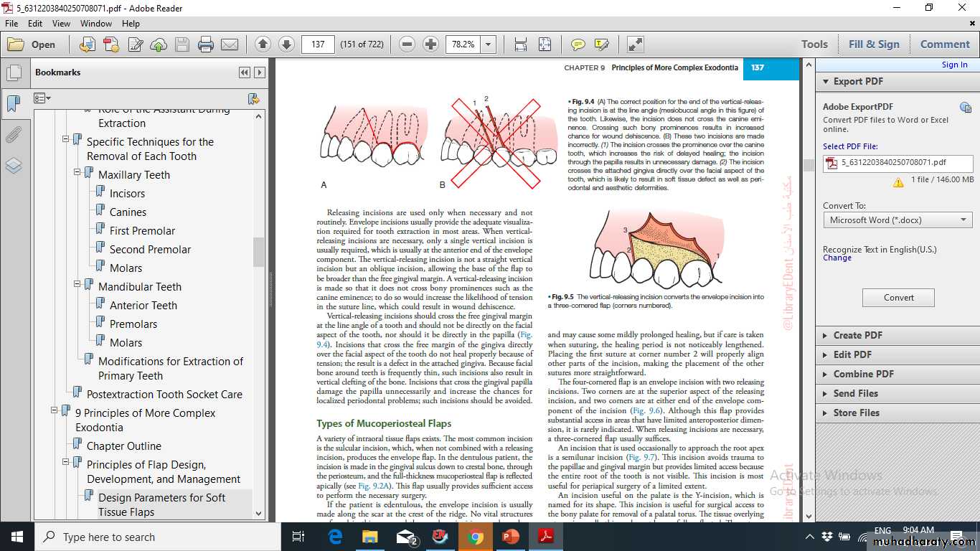Collapse the Export PDF section
980x551 pixels.
825,81
